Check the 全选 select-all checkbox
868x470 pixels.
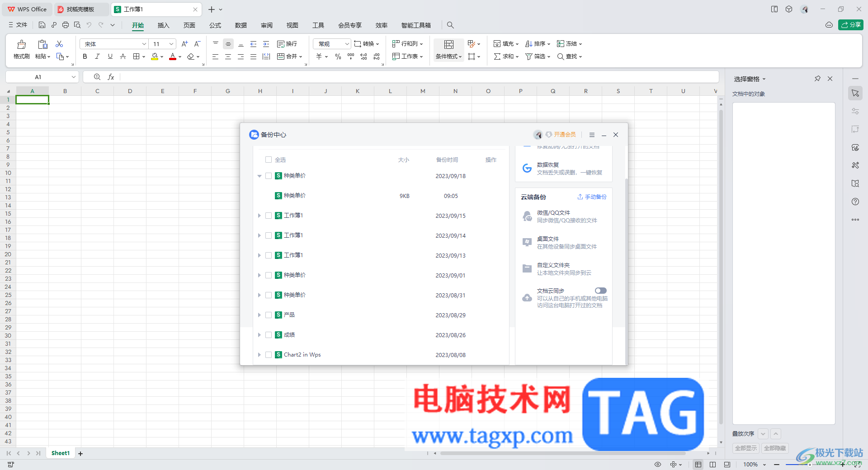(x=269, y=160)
